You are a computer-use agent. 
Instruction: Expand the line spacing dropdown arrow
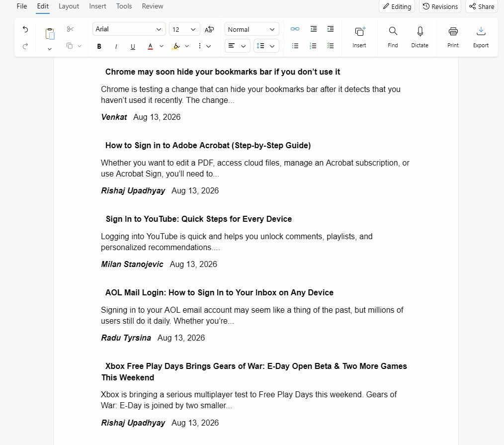pyautogui.click(x=272, y=46)
